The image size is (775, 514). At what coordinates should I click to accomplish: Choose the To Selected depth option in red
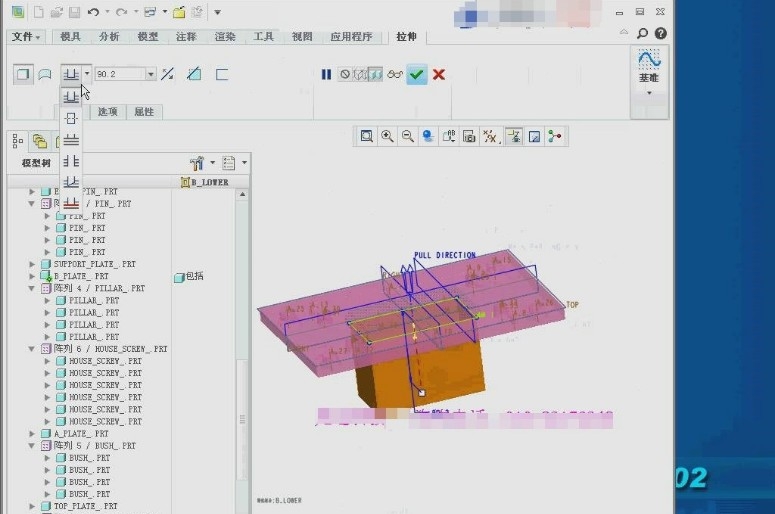[x=71, y=203]
